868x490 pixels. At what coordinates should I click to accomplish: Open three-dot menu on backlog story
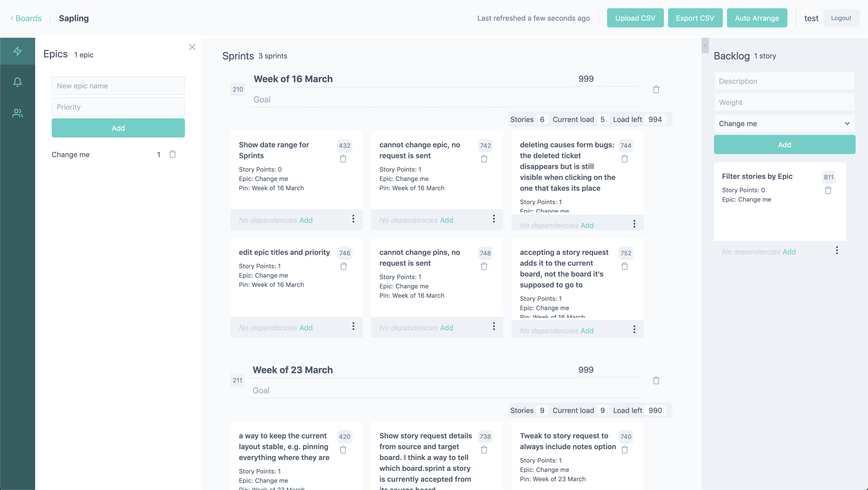click(837, 250)
